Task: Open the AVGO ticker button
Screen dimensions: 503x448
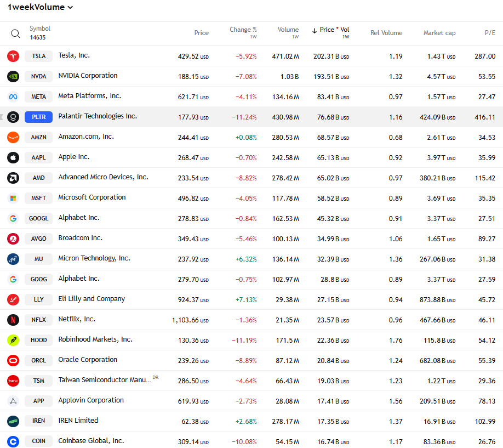Action: pos(38,239)
